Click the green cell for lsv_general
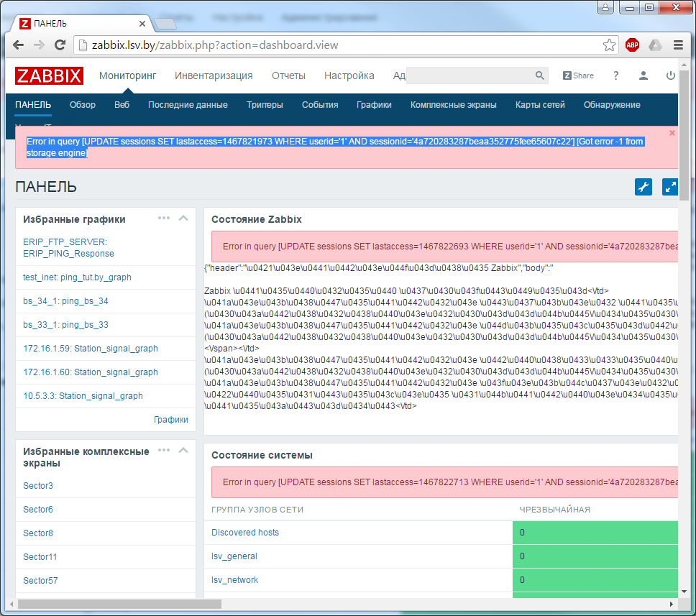Screen dimensions: 696x616 click(595, 556)
